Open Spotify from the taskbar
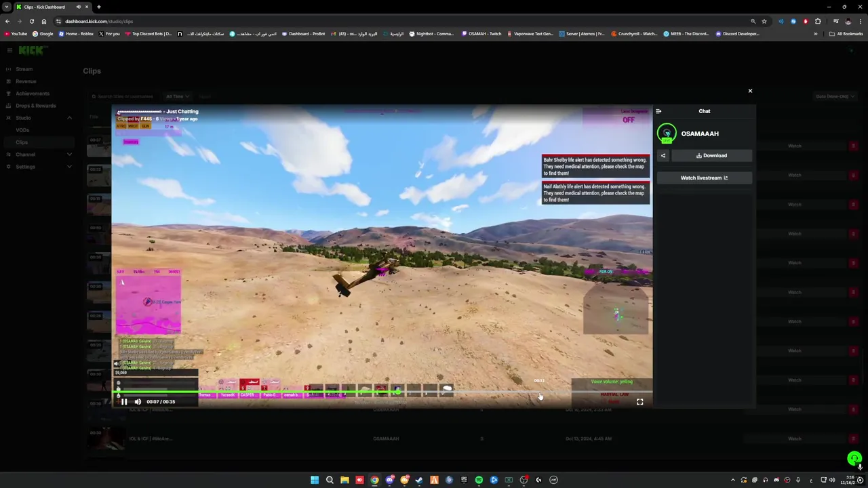 [479, 480]
